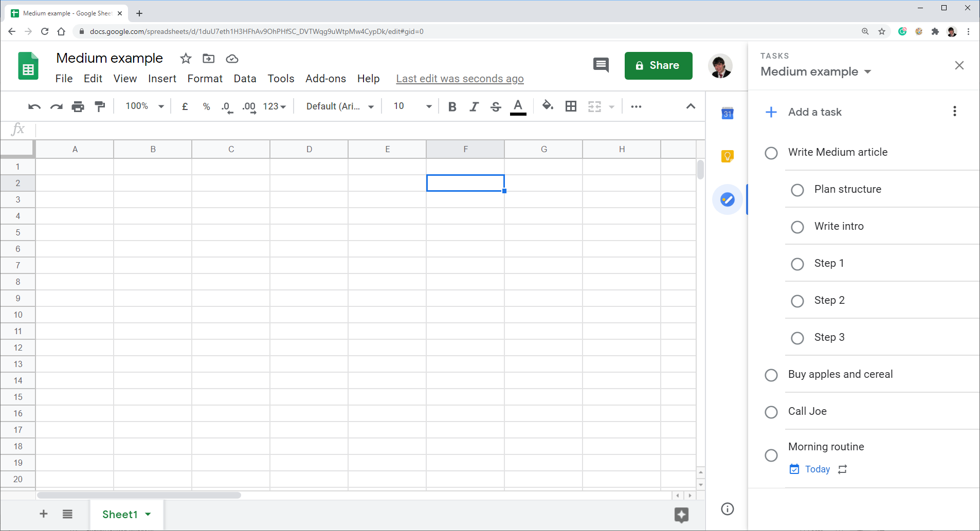Open the Data menu
The image size is (980, 531).
(245, 79)
